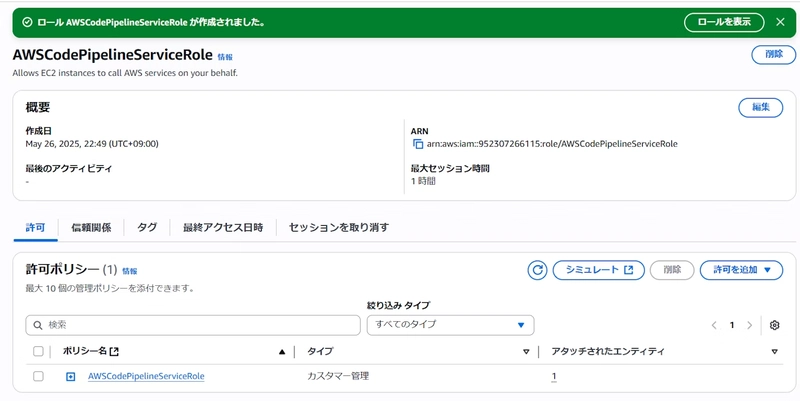Click the creation date May 26, 2025
This screenshot has height=401, width=800.
click(92, 144)
